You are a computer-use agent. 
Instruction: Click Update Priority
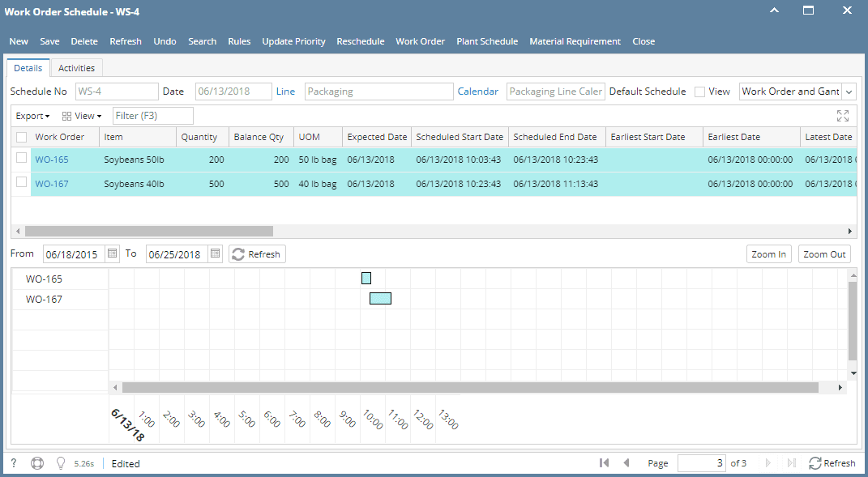(294, 41)
